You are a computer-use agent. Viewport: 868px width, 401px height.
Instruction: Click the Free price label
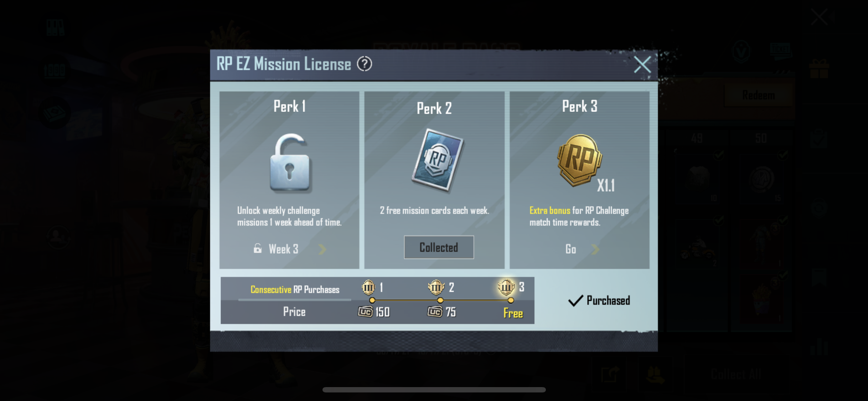click(513, 313)
